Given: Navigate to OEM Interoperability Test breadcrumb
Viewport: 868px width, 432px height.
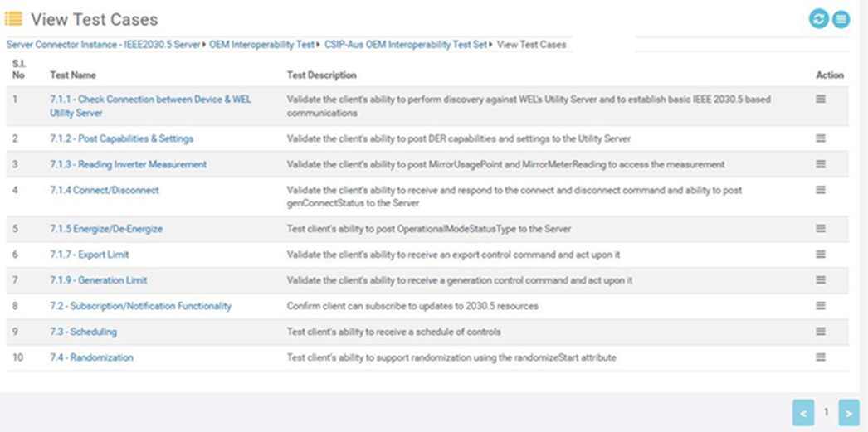Looking at the screenshot, I should [261, 45].
